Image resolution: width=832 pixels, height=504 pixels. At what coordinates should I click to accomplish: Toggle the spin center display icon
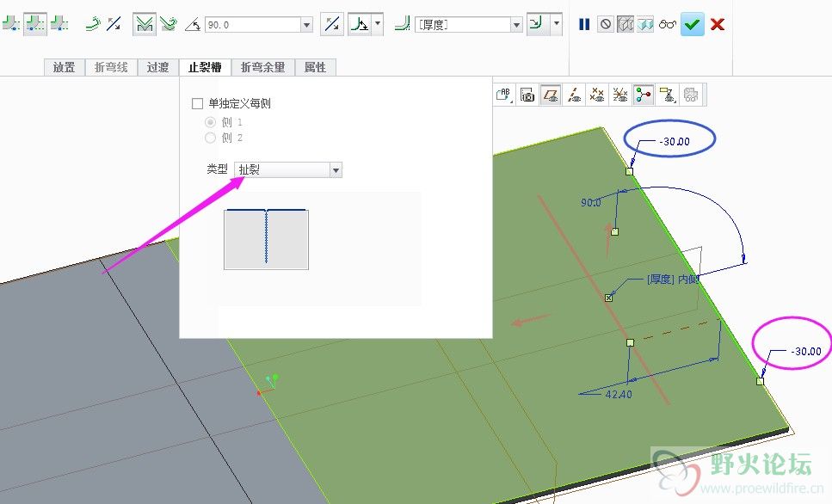[642, 95]
